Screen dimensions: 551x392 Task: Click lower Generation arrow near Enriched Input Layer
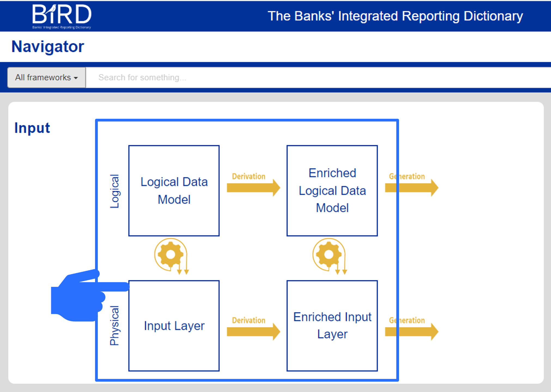pyautogui.click(x=411, y=331)
